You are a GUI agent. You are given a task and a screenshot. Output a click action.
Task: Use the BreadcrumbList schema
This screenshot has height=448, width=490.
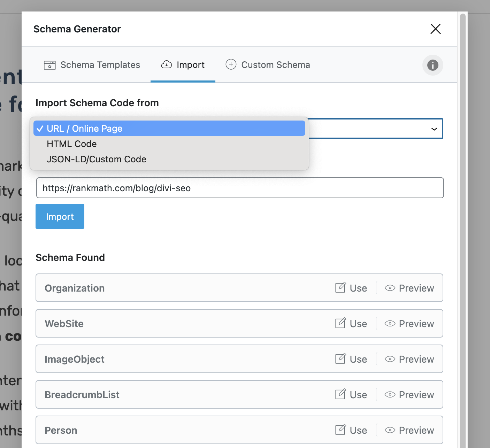point(351,395)
